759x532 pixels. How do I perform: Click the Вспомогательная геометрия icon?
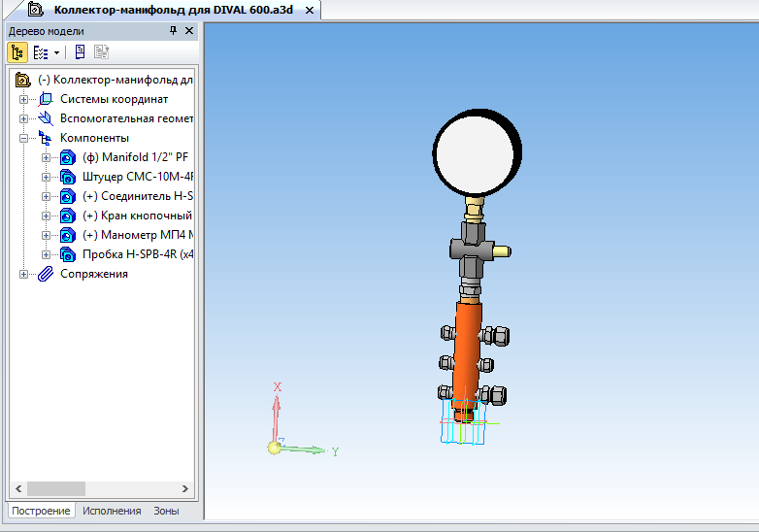click(46, 118)
